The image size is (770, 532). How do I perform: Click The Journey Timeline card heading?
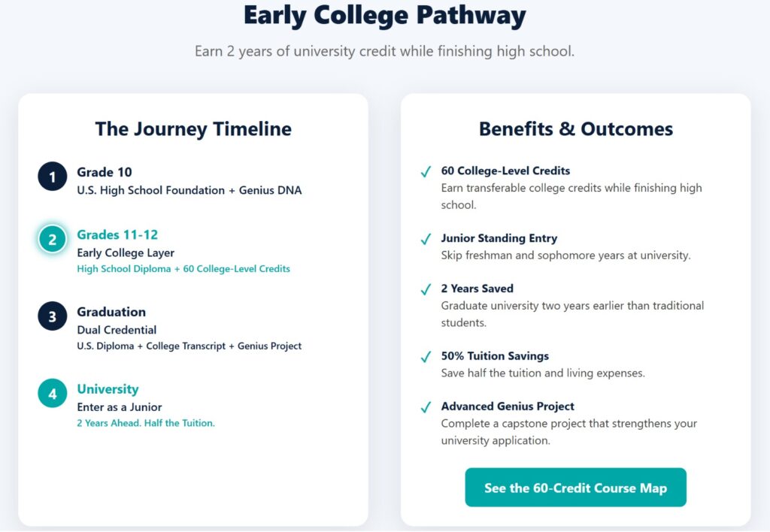pos(193,129)
